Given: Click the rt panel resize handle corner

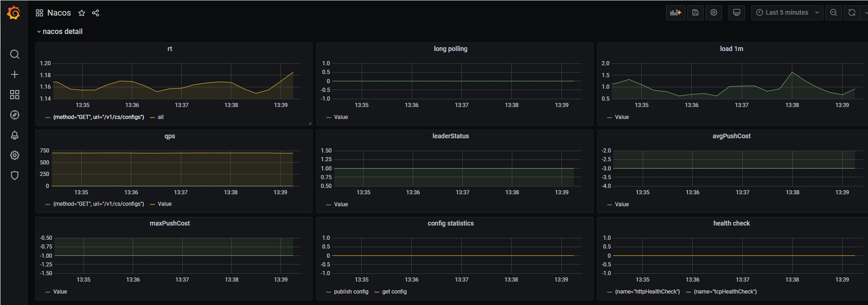Looking at the screenshot, I should coord(310,123).
